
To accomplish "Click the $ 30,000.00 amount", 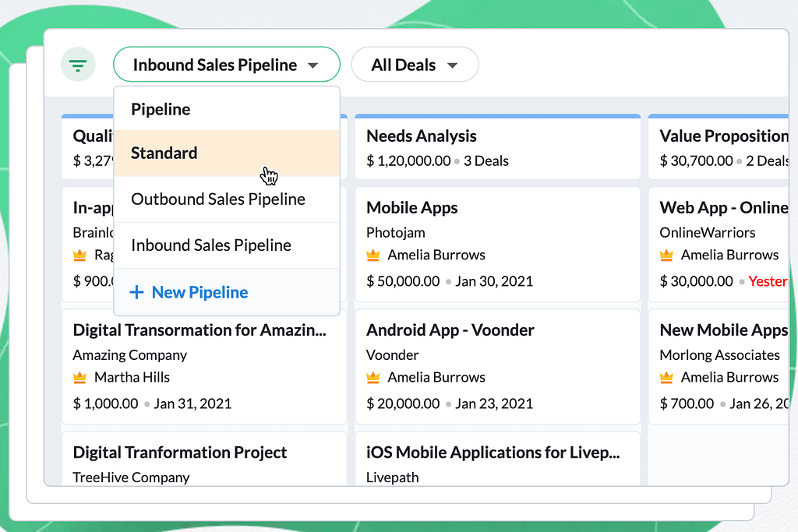I will point(696,281).
